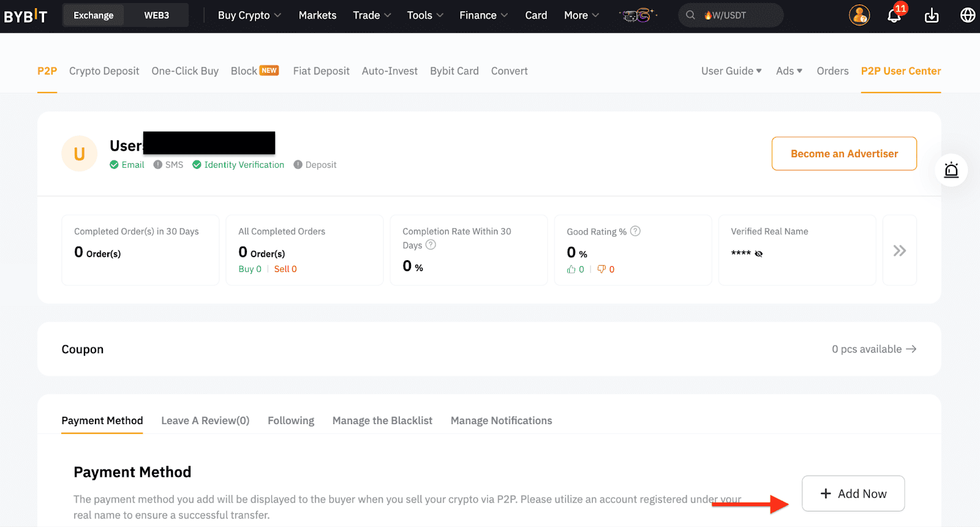Screen dimensions: 980x527
Task: Click the Verified Real Name label
Action: (x=769, y=231)
